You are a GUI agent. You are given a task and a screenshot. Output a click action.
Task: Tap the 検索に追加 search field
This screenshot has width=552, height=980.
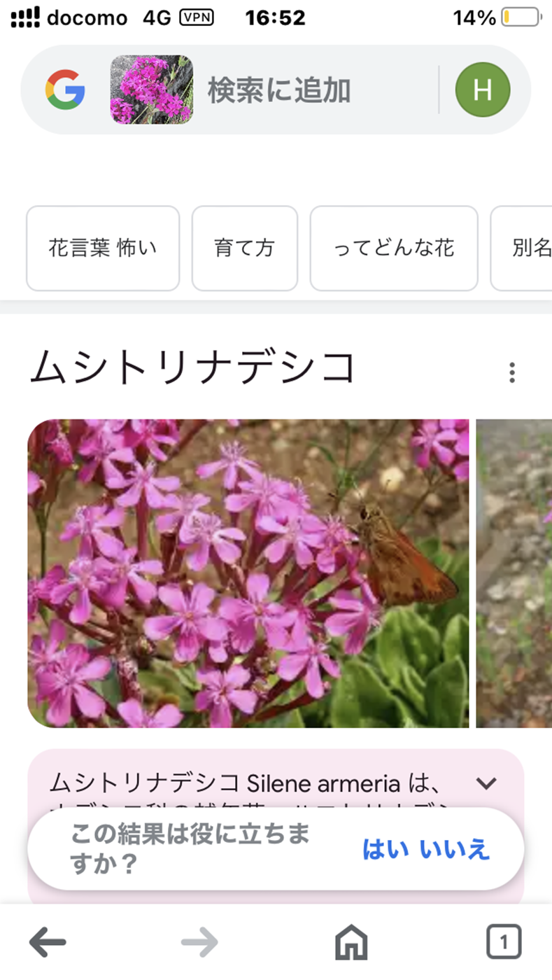pos(279,90)
